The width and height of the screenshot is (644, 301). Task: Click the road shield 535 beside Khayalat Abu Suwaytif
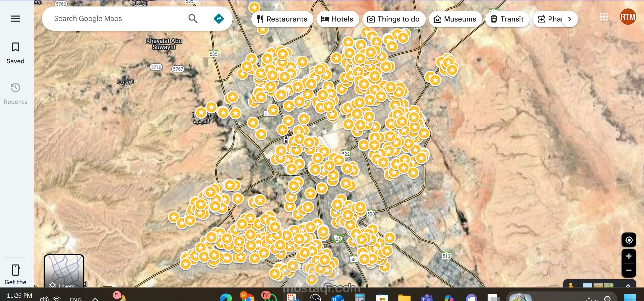pos(213,54)
